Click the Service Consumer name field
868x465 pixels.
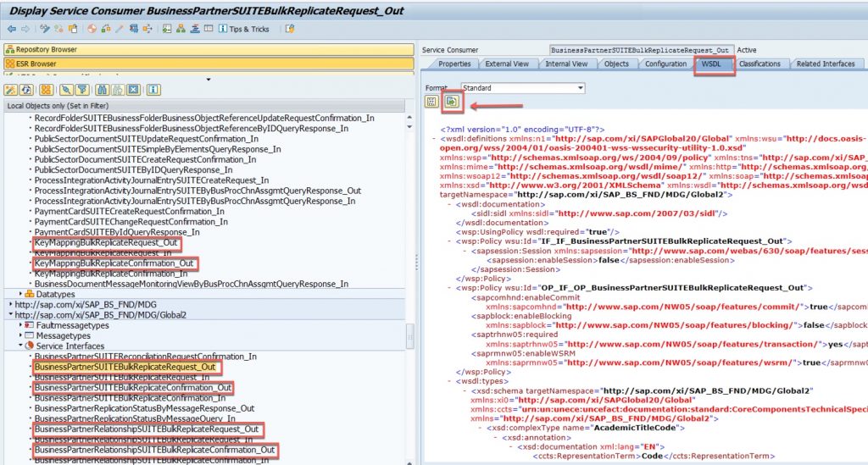[642, 50]
